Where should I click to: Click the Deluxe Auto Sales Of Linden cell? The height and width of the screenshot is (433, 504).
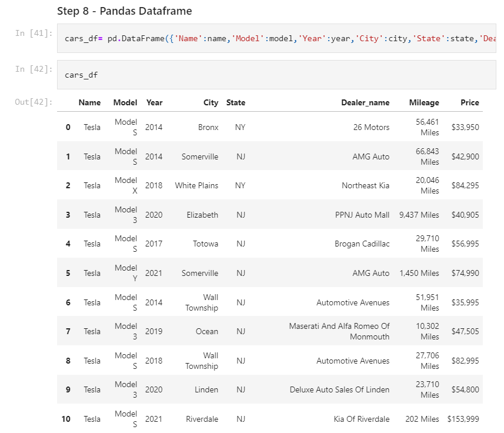(339, 389)
